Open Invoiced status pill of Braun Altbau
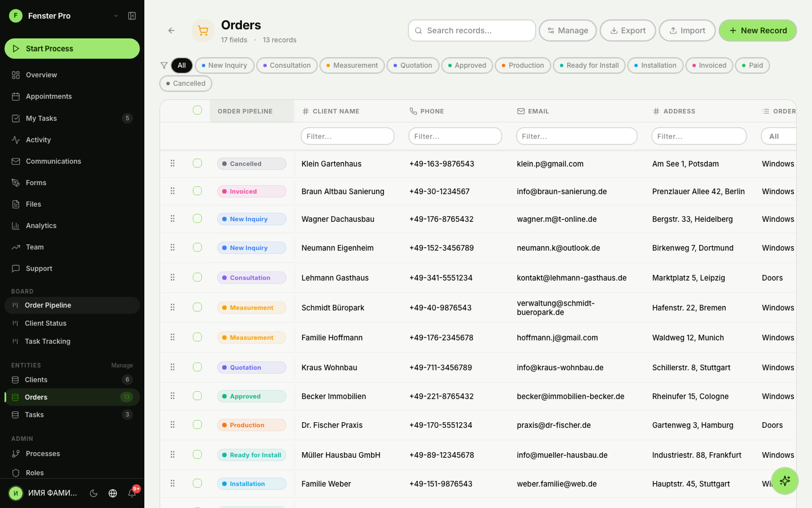The width and height of the screenshot is (812, 508). (x=251, y=191)
